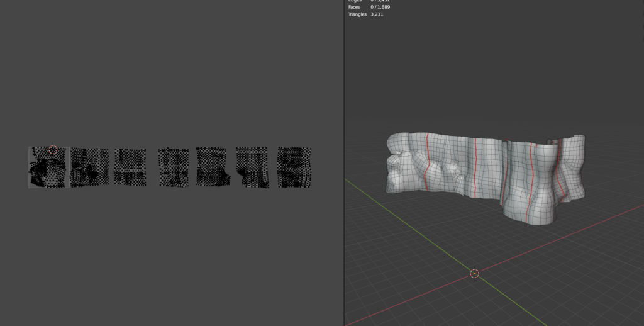Click the white mesh in the 3D viewport
This screenshot has width=644, height=326.
point(486,177)
